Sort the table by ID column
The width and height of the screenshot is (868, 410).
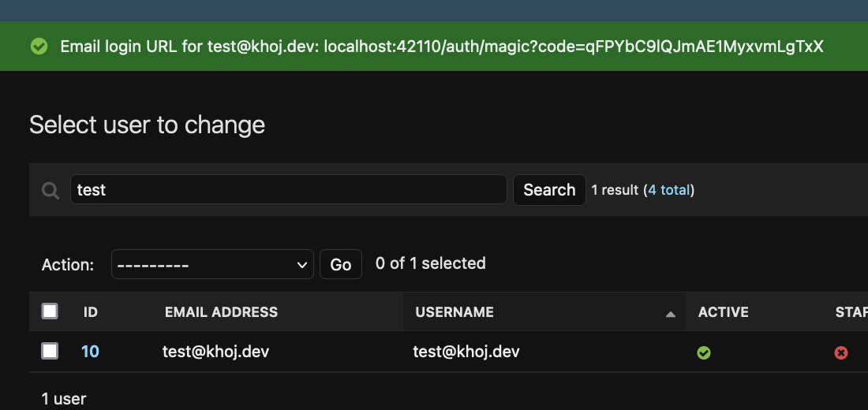coord(91,312)
